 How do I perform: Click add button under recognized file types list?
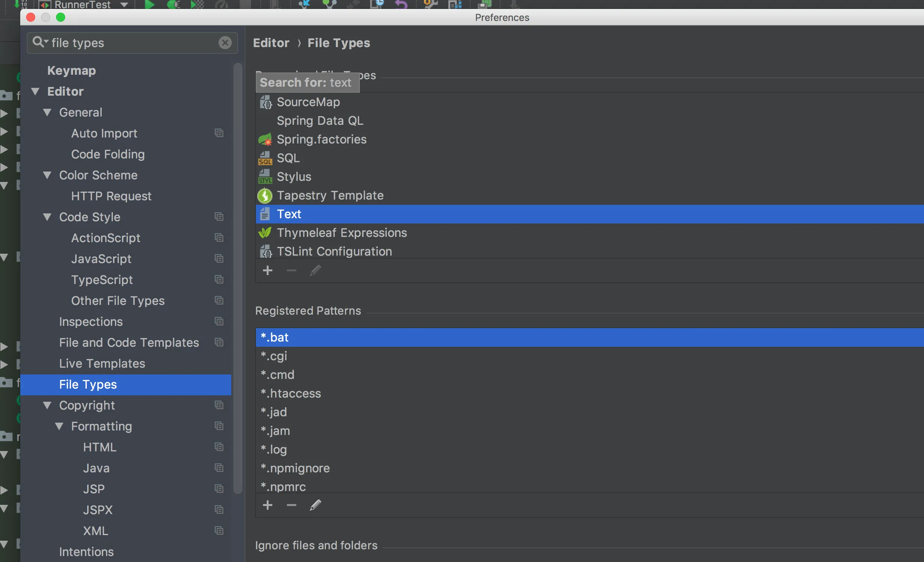267,271
